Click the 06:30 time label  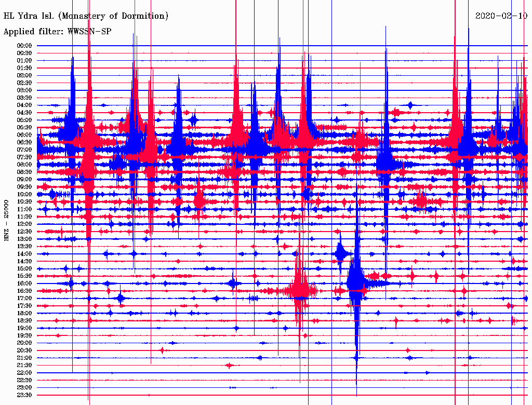(24, 142)
